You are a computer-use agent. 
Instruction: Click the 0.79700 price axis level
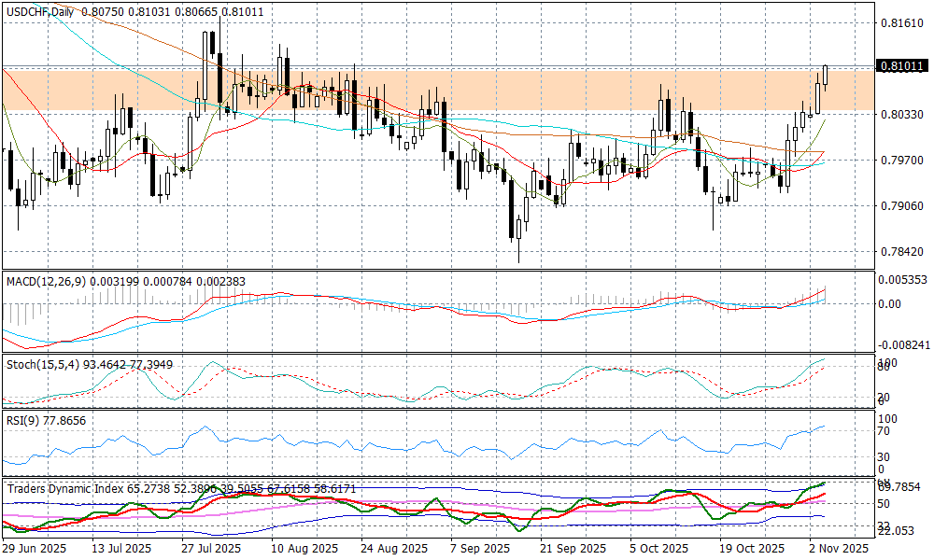point(900,161)
